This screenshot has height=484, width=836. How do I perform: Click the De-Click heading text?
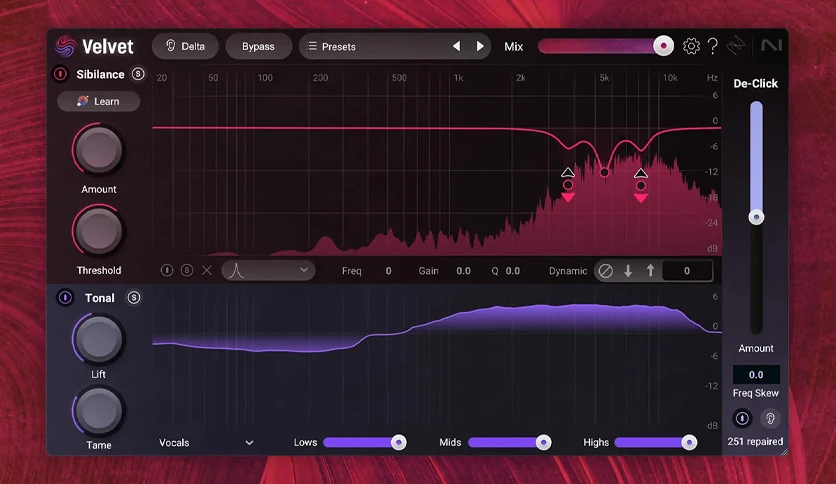755,84
